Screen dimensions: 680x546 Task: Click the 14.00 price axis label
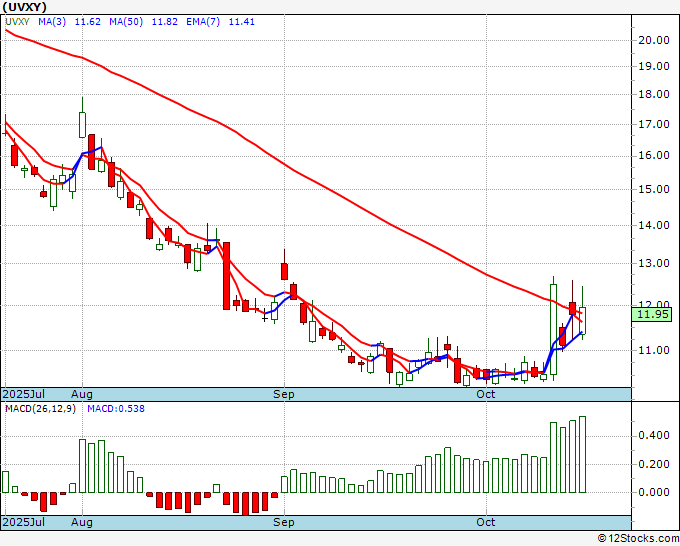[654, 225]
